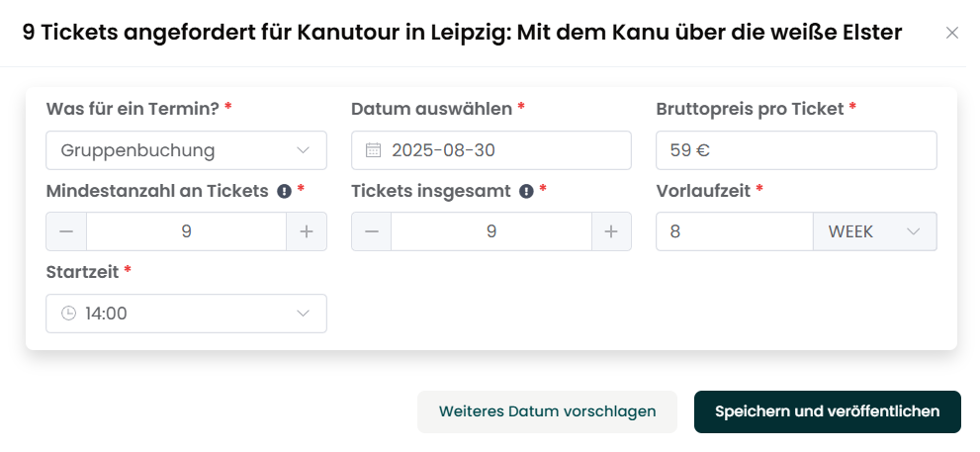Focus the Bruttopreis pro Ticket field

[796, 150]
